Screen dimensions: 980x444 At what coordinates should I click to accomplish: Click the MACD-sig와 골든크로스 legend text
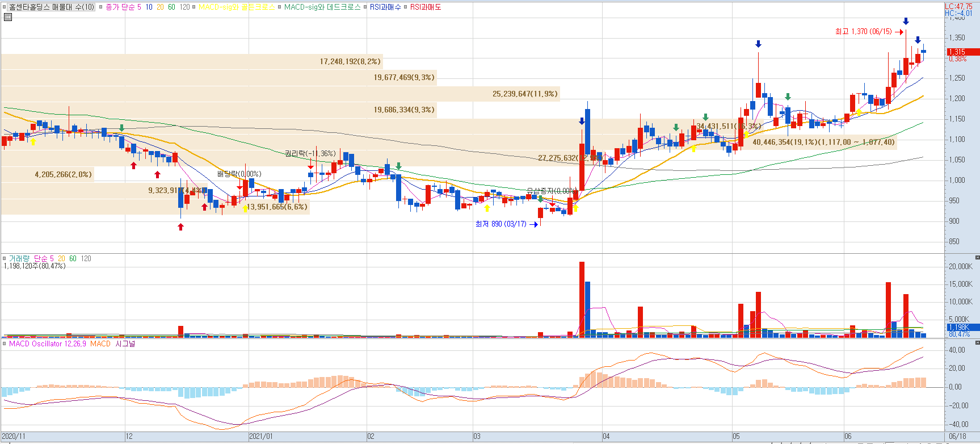pos(237,7)
